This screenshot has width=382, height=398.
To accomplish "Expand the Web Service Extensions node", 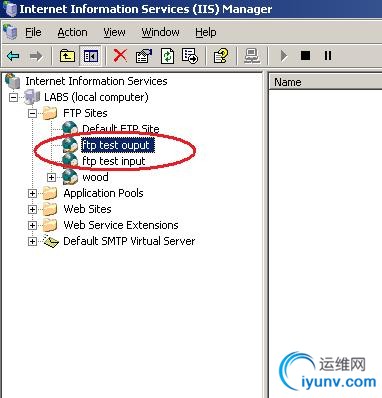I will pyautogui.click(x=32, y=226).
